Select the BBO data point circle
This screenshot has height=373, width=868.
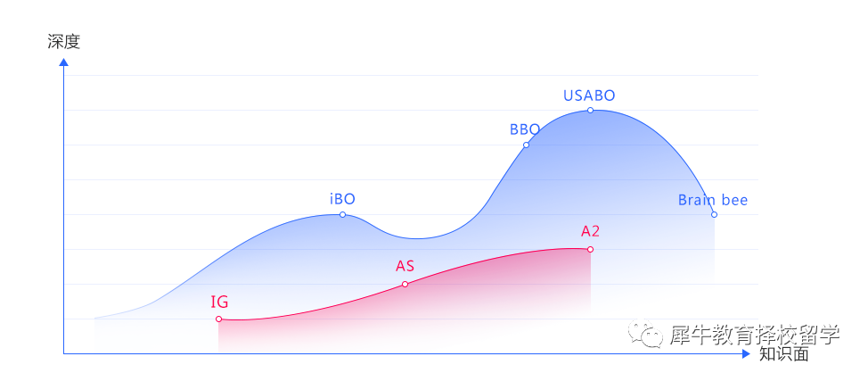pos(526,145)
